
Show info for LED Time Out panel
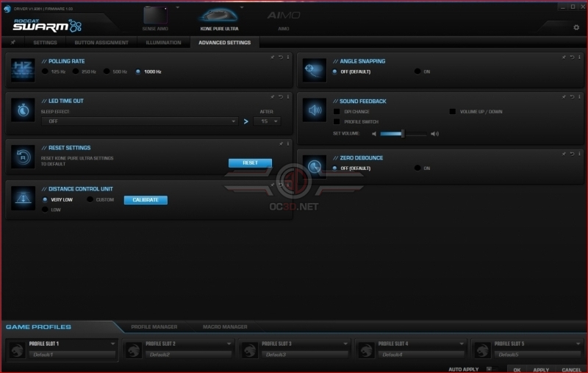[x=288, y=97]
